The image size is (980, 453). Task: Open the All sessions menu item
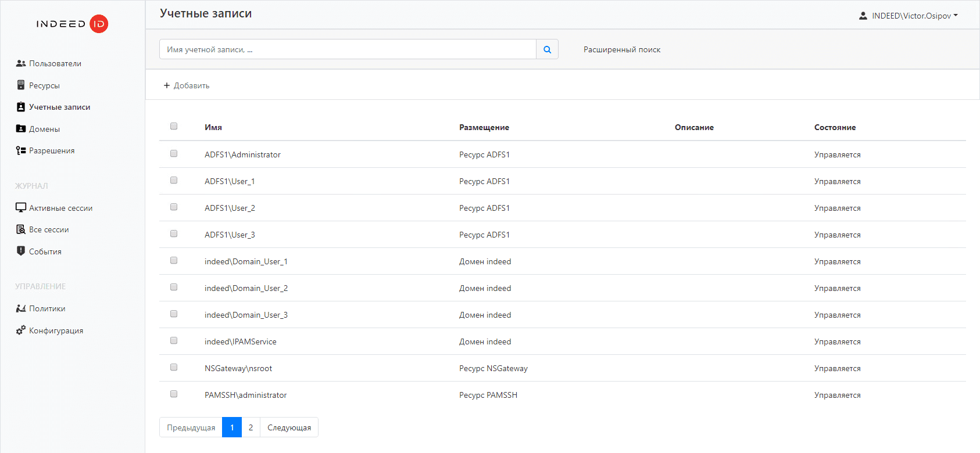49,229
